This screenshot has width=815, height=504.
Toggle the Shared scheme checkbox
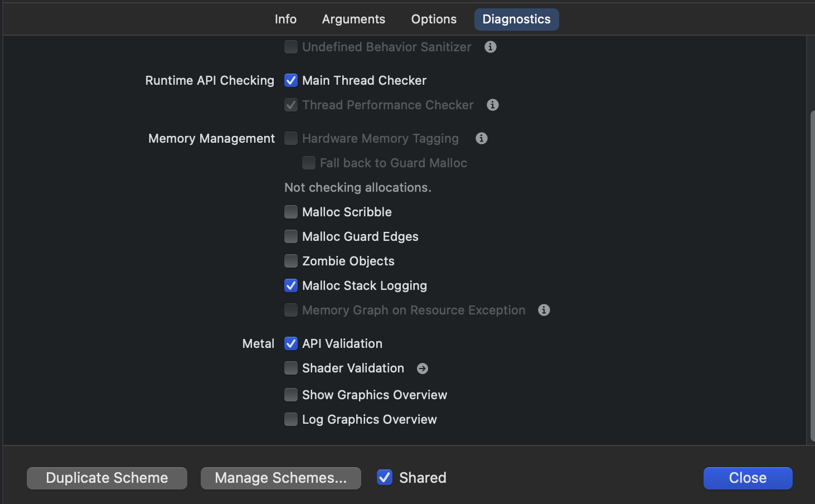[385, 478]
